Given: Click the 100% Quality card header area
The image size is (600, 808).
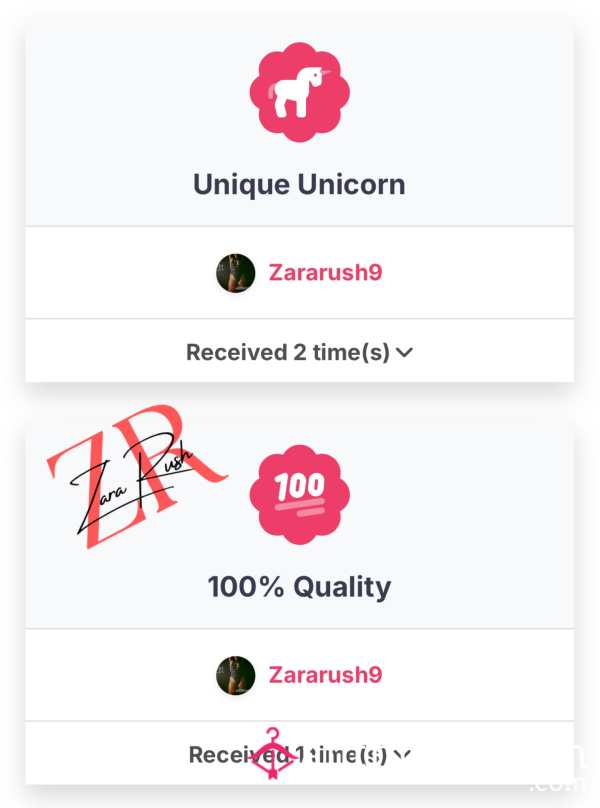Looking at the screenshot, I should coord(299,523).
